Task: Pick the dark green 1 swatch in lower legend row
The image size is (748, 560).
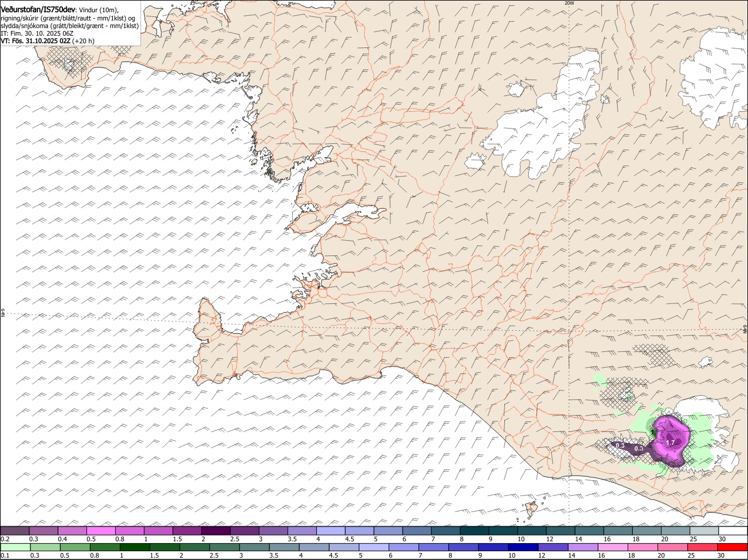Action: tap(134, 547)
